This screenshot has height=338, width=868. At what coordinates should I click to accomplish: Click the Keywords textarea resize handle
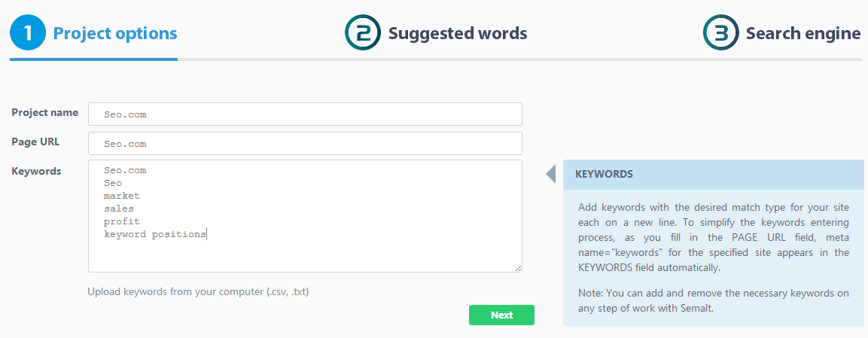tap(518, 267)
